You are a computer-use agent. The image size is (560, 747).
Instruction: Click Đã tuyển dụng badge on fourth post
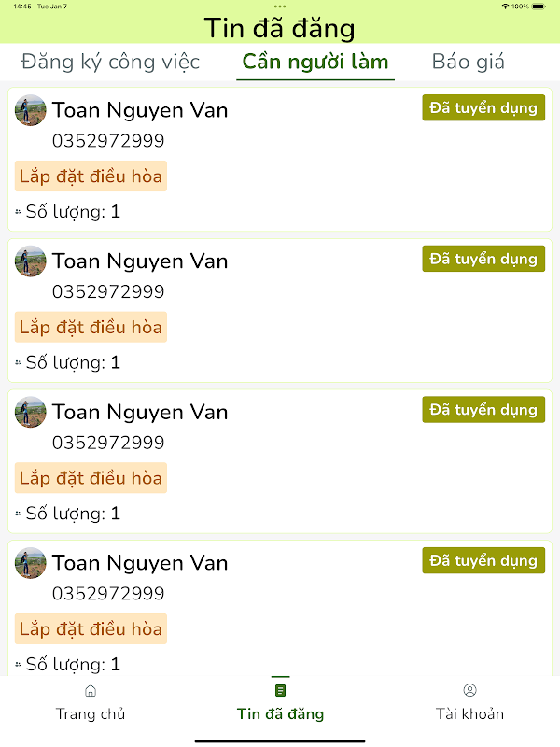(x=483, y=561)
